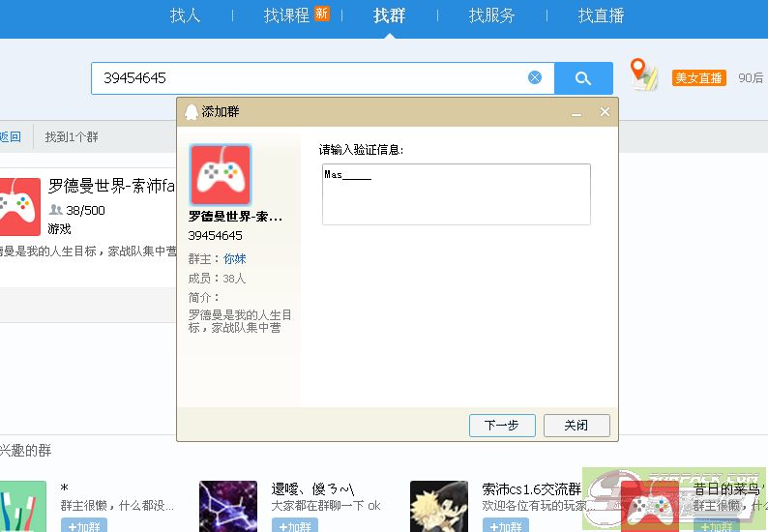Image resolution: width=768 pixels, height=532 pixels.
Task: Click the penguin icon in the 添加群 title bar
Action: pos(192,112)
